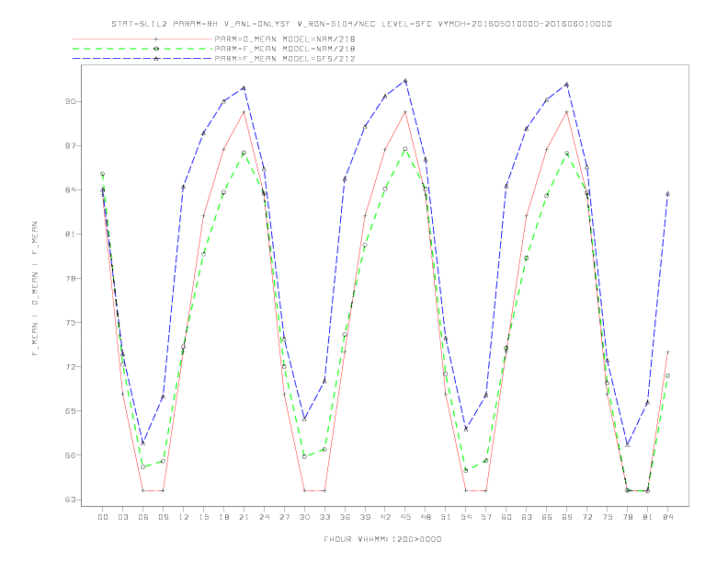Select legend entry PARM=F_MEAN MODEL=GFS/212
This screenshot has width=728, height=563.
click(x=285, y=59)
